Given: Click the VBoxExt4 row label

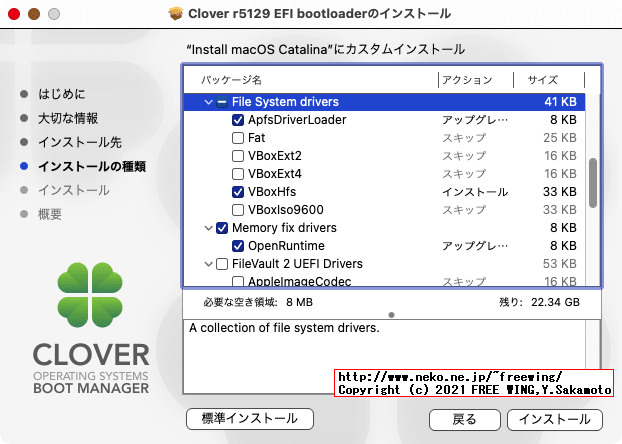Looking at the screenshot, I should tap(275, 174).
